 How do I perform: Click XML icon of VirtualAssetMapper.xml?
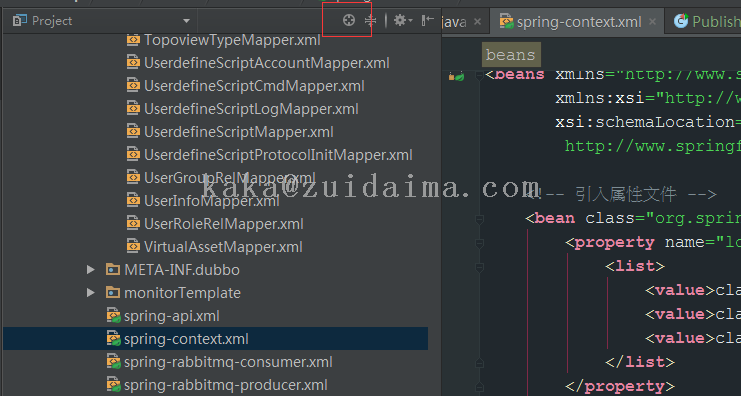[133, 246]
